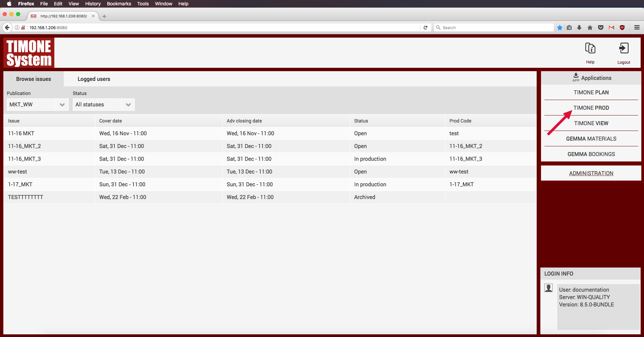Click the search magnifier icon
The image size is (644, 337).
[x=438, y=28]
